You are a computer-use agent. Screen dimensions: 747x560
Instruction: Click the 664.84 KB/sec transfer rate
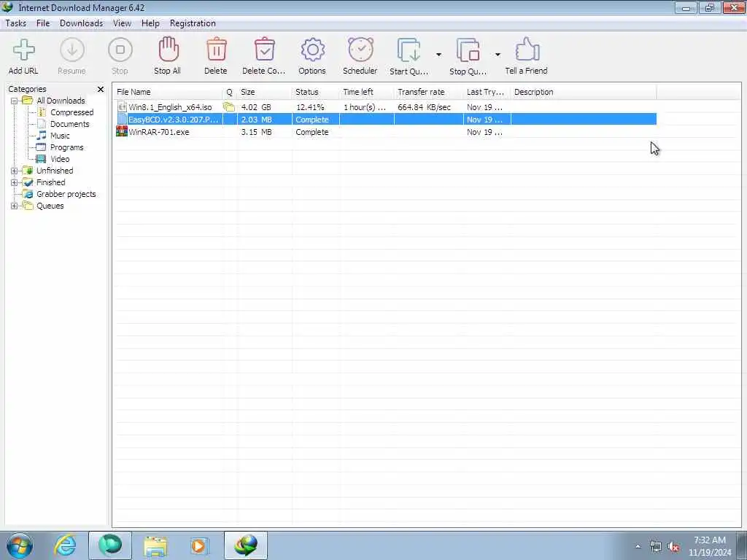(424, 108)
